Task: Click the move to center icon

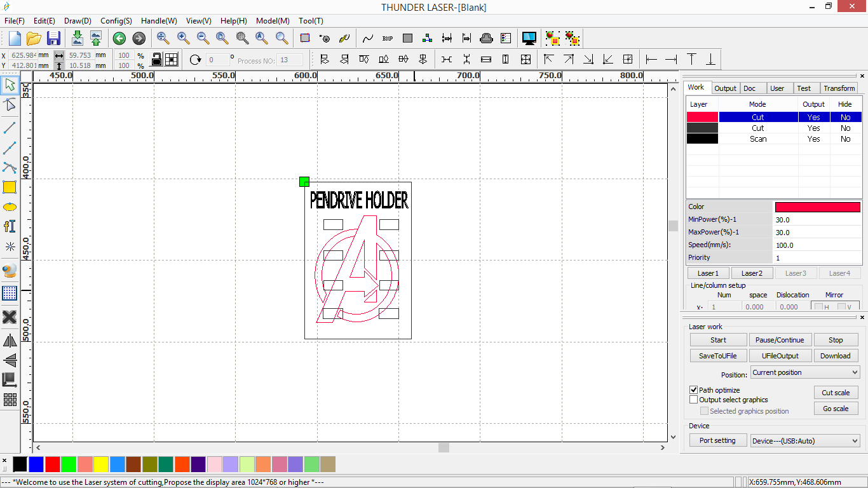Action: [628, 60]
